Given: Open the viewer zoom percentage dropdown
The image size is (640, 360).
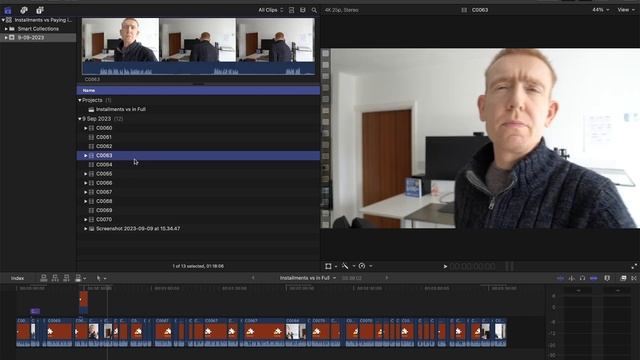Looking at the screenshot, I should 600,10.
